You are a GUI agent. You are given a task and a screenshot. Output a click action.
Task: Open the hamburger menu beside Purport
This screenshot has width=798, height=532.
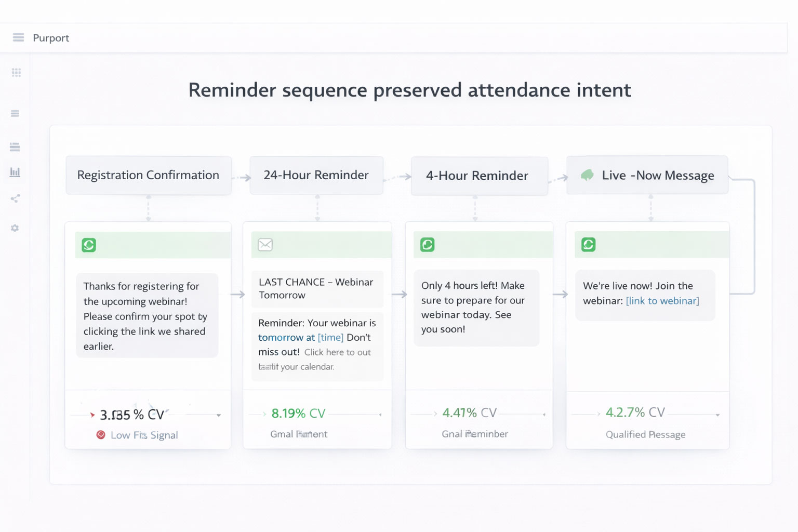click(x=18, y=37)
